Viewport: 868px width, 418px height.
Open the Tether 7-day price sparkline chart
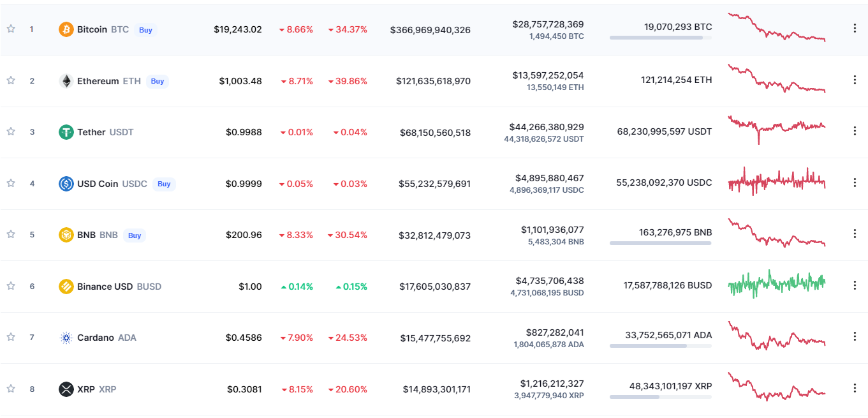point(777,130)
